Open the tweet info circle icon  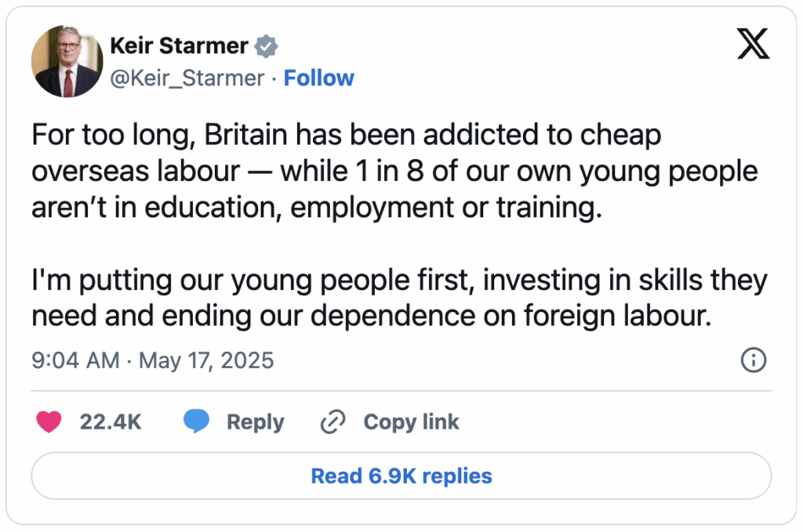753,360
